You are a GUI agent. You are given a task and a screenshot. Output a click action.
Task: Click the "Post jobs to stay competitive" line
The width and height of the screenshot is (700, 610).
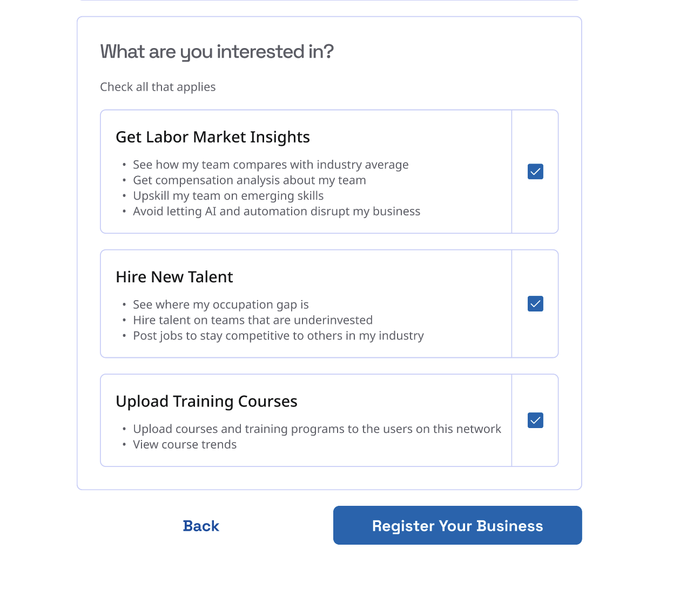278,336
